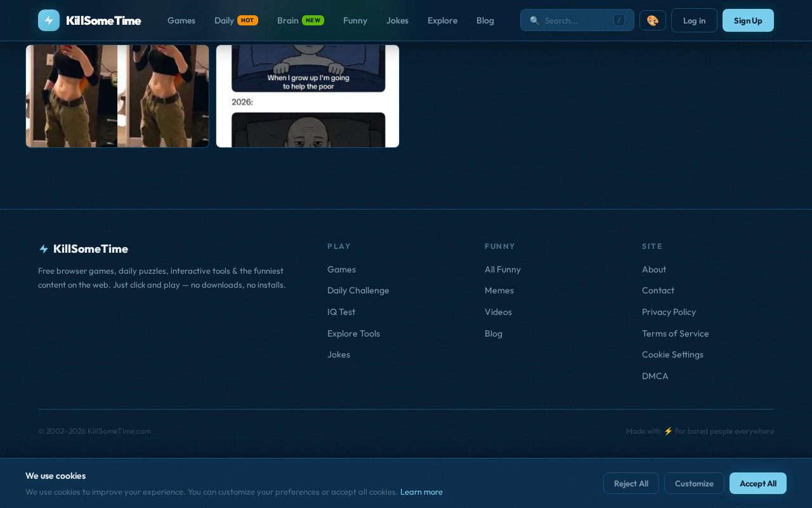Click Jokes link in footer
This screenshot has width=812, height=508.
coord(339,354)
